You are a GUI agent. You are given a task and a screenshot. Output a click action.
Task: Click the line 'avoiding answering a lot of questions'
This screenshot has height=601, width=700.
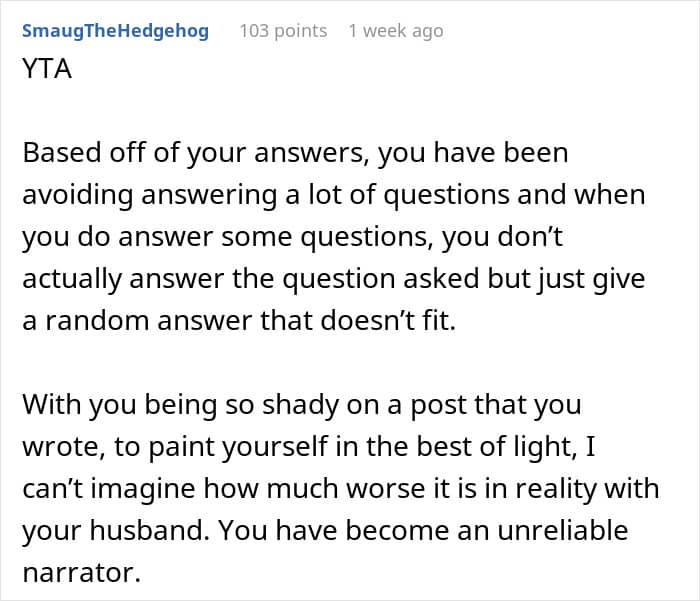pos(334,195)
